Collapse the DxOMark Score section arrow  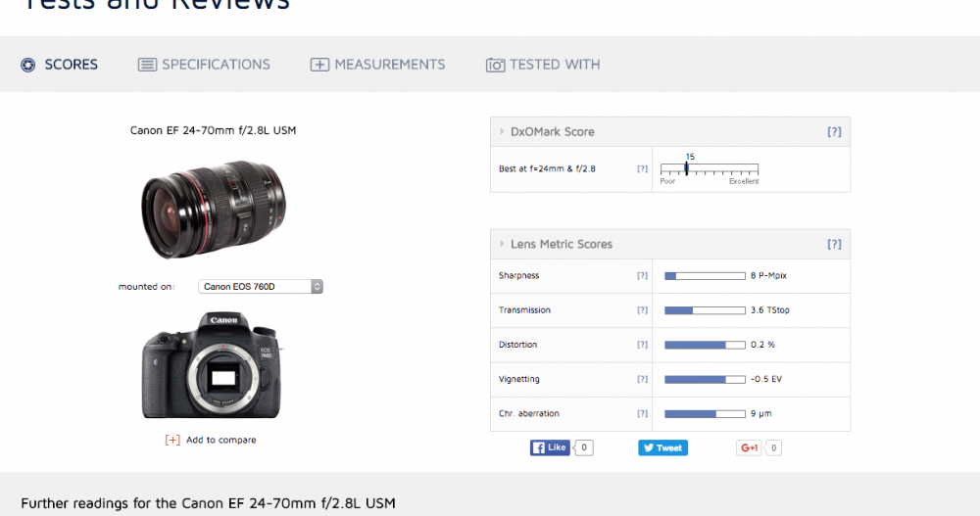pyautogui.click(x=502, y=132)
